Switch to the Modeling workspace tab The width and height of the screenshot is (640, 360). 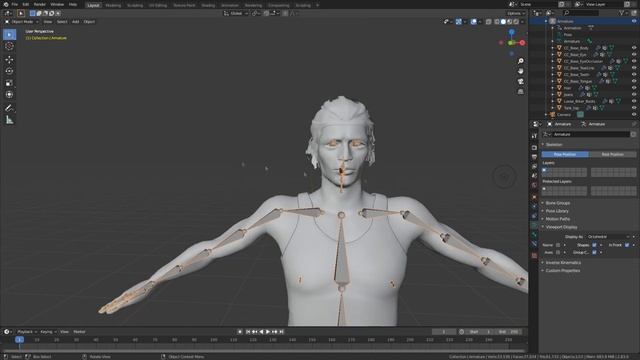[x=113, y=5]
